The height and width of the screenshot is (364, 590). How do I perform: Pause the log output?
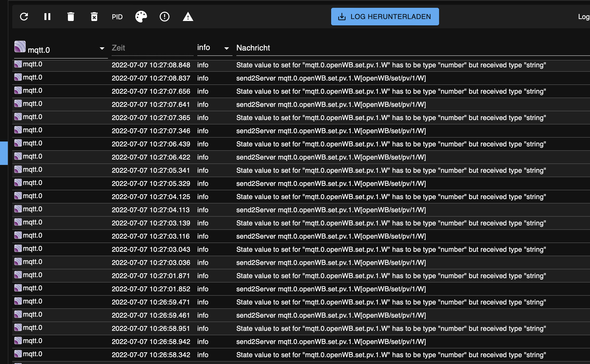click(x=47, y=17)
